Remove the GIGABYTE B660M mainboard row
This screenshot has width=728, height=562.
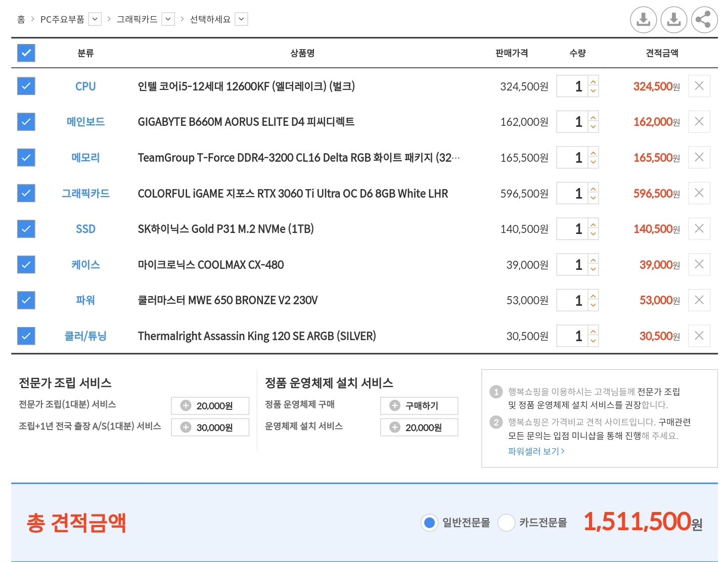pos(699,121)
